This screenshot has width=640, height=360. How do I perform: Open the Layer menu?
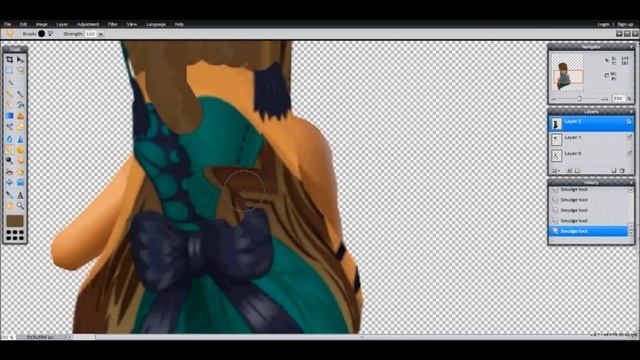(62, 24)
